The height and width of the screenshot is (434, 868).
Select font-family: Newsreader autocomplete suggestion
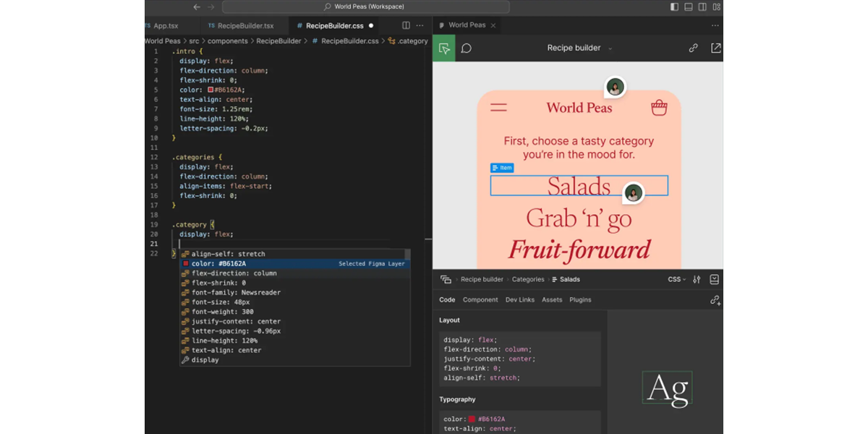click(235, 293)
